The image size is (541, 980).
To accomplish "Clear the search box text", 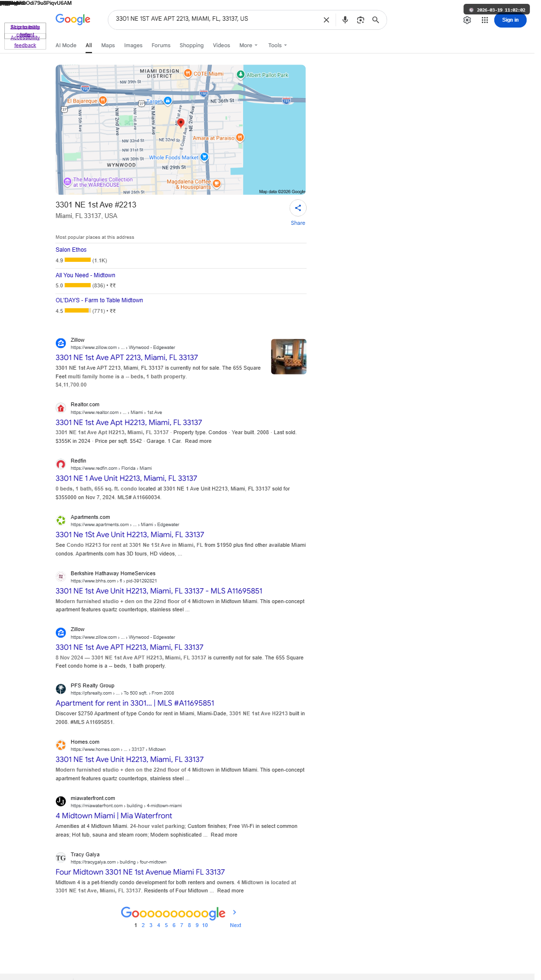I will tap(326, 20).
